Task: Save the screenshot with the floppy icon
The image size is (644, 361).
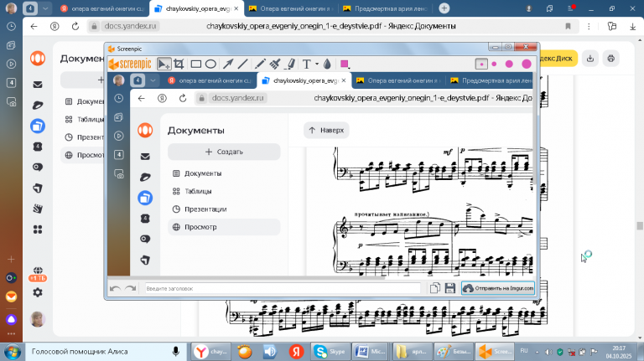Action: pos(450,288)
